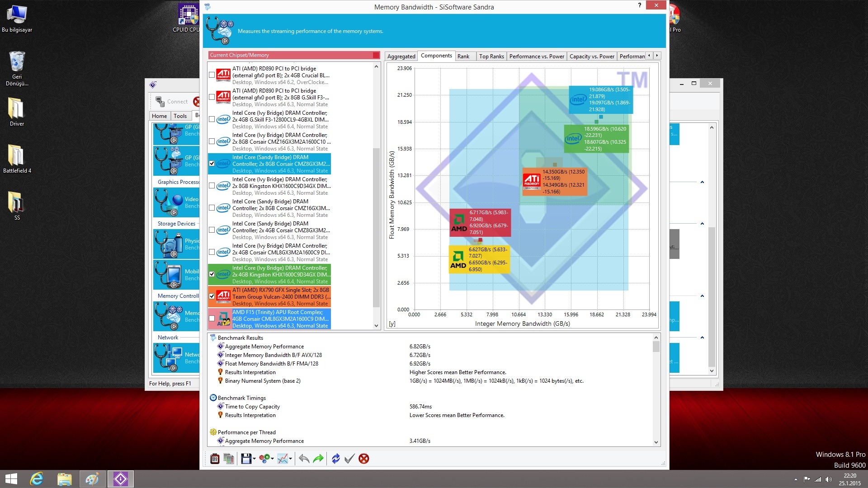Open the Capacity vs. Power tab
This screenshot has height=488, width=868.
[592, 56]
